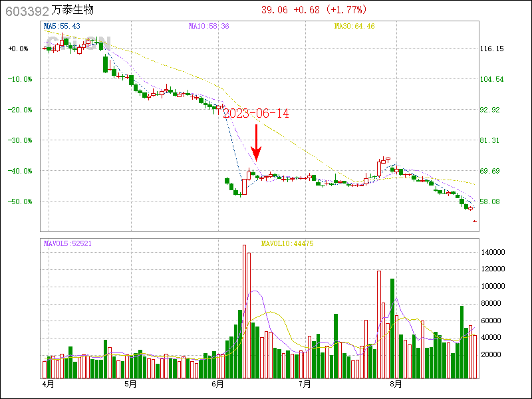532x399 pixels.
Task: Click the MAVOL5:52521 volume label
Action: (x=67, y=243)
